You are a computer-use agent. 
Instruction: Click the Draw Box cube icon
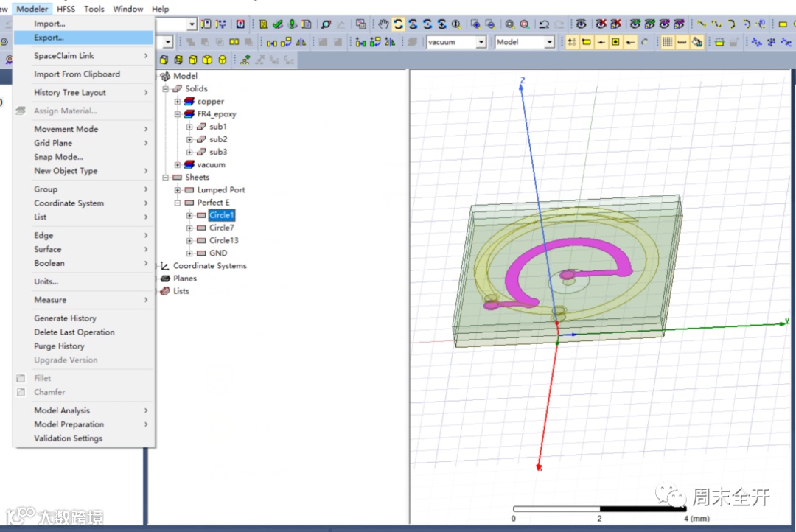click(x=207, y=60)
